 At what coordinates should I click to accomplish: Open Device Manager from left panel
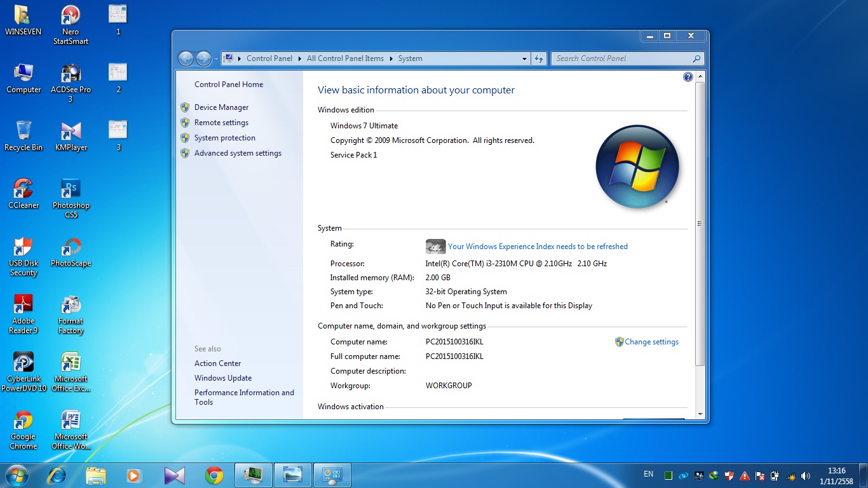tap(221, 107)
